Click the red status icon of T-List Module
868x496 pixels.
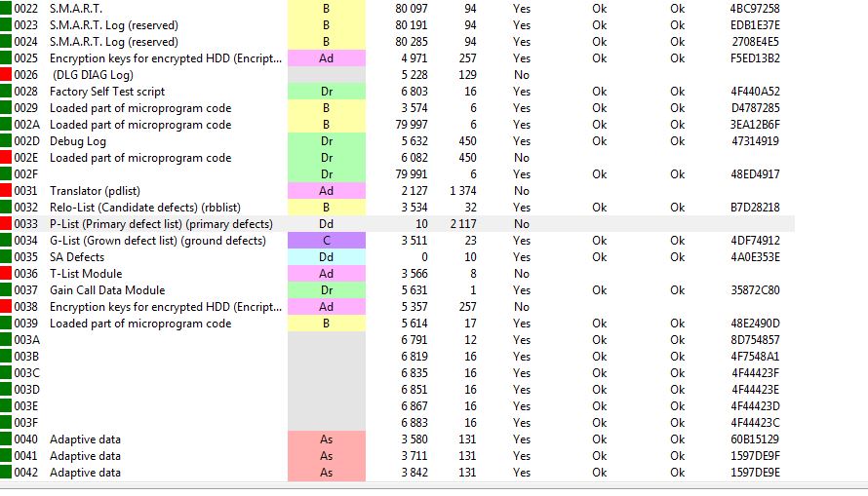(x=6, y=274)
